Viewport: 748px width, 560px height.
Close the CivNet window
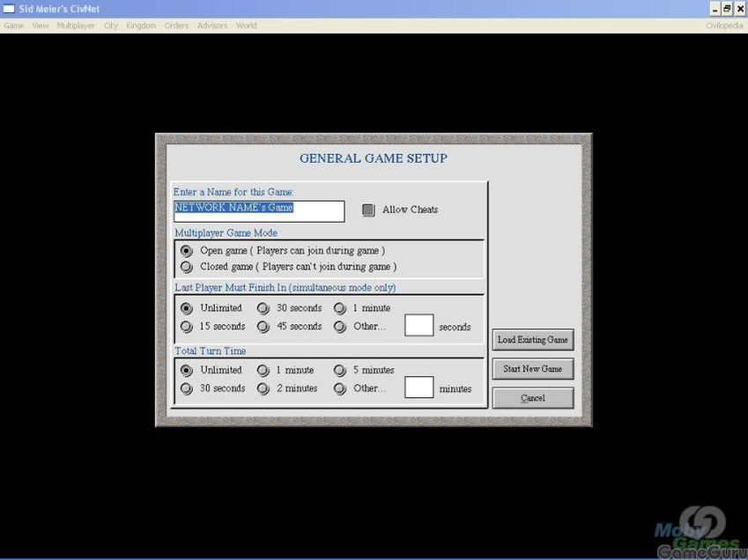(x=740, y=9)
